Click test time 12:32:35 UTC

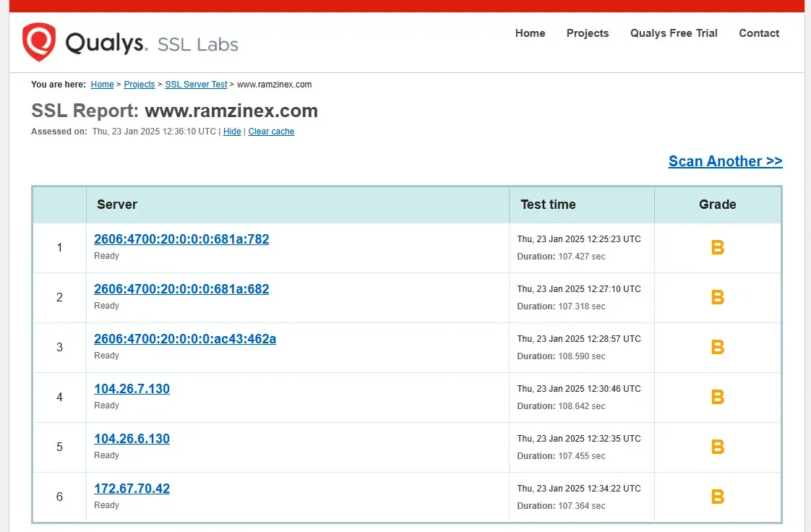click(579, 439)
